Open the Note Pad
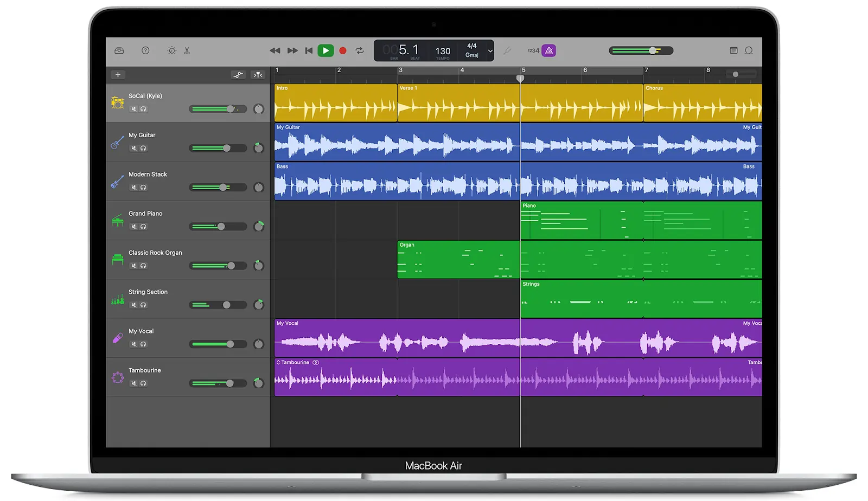 733,50
